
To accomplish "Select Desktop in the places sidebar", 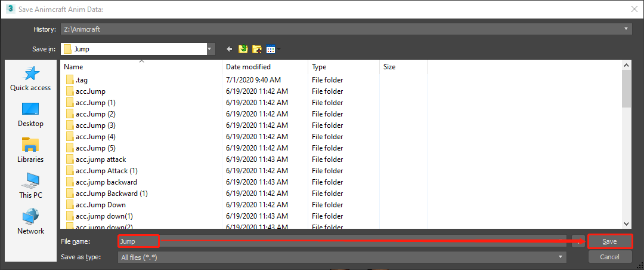I will point(30,115).
